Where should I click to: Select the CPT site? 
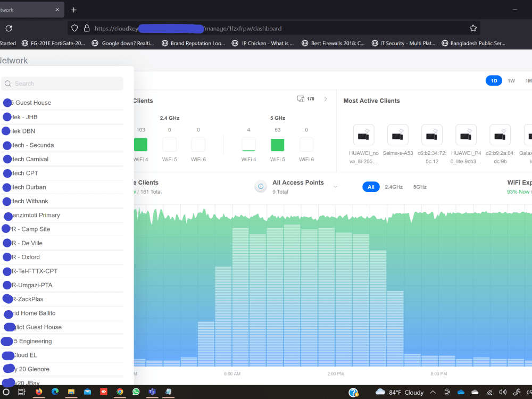[62, 173]
